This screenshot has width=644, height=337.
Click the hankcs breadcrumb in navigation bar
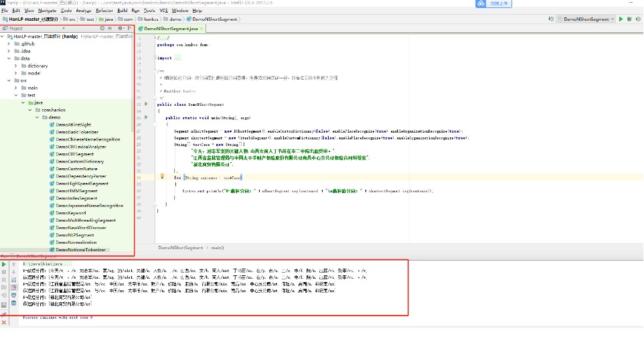tap(148, 19)
